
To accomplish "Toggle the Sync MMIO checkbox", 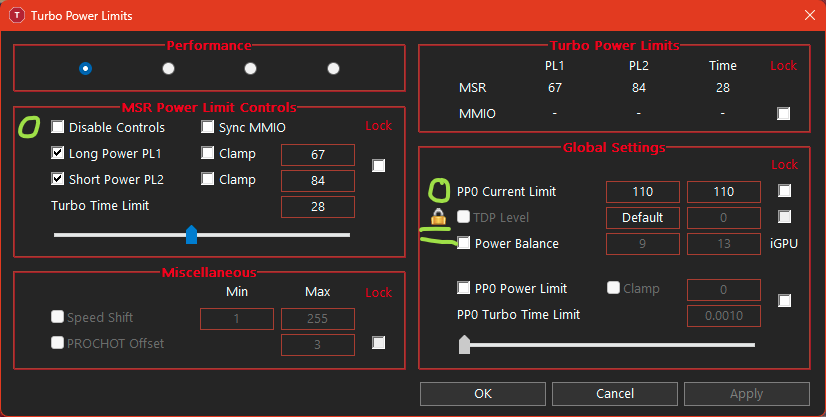I will tap(208, 127).
